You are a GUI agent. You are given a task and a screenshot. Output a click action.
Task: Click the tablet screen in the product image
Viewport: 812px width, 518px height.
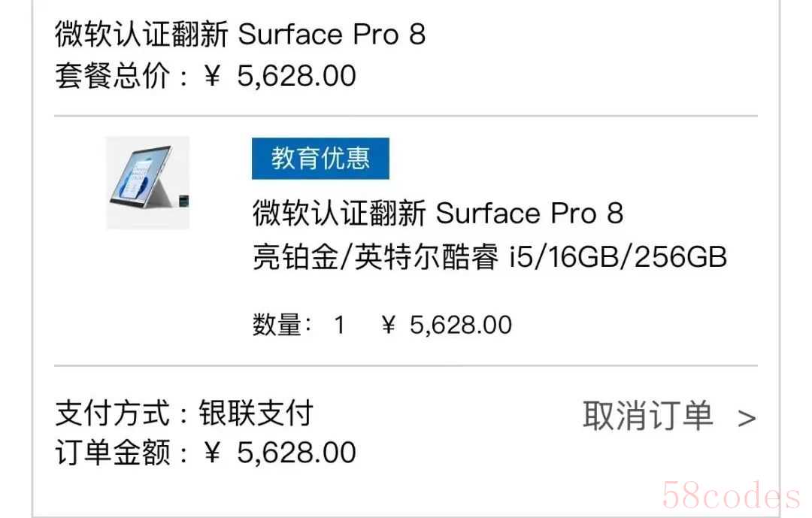pos(141,180)
